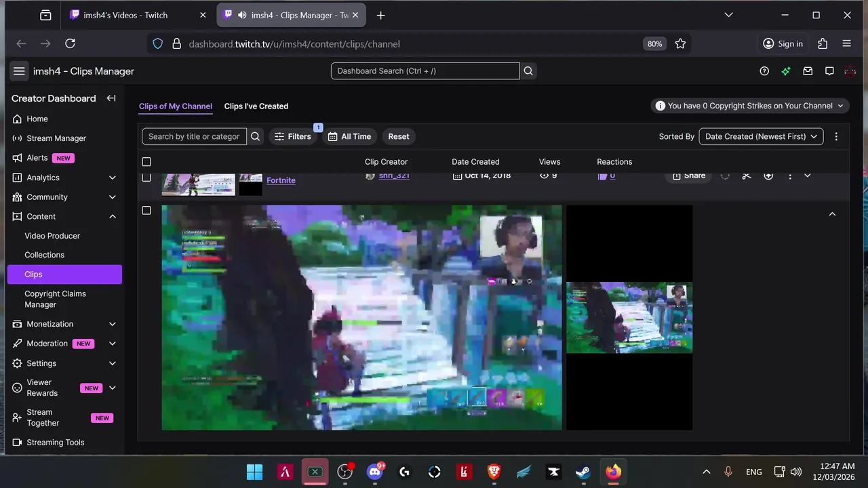Open the help question mark icon
Viewport: 868px width, 488px height.
[764, 71]
